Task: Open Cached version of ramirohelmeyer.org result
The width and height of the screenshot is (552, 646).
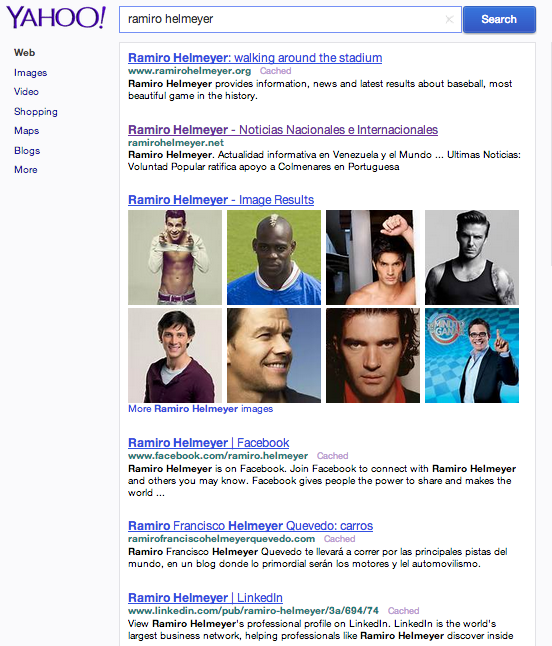Action: click(x=275, y=71)
